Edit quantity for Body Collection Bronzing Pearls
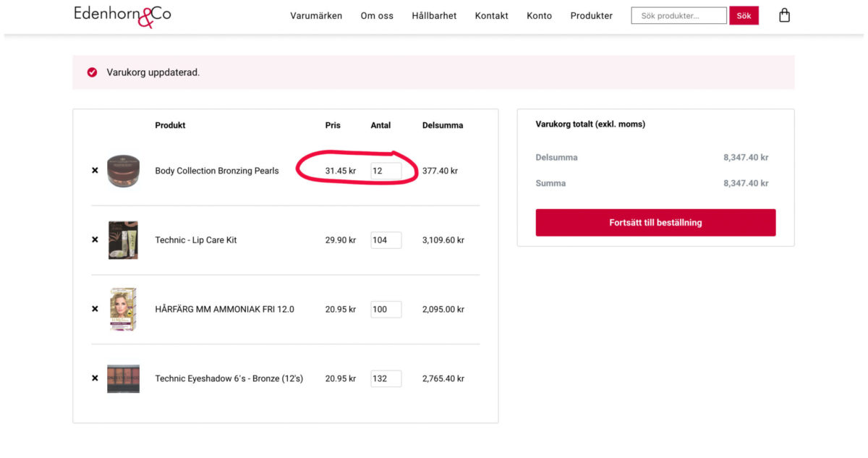 click(x=386, y=171)
